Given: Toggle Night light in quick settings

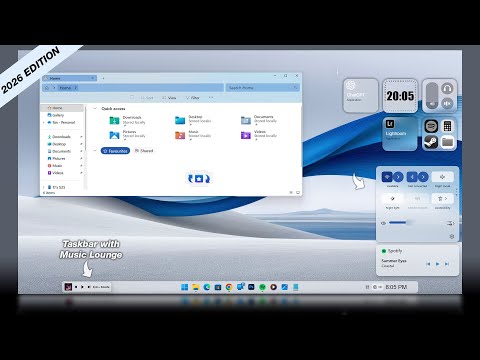Looking at the screenshot, I should (x=392, y=199).
